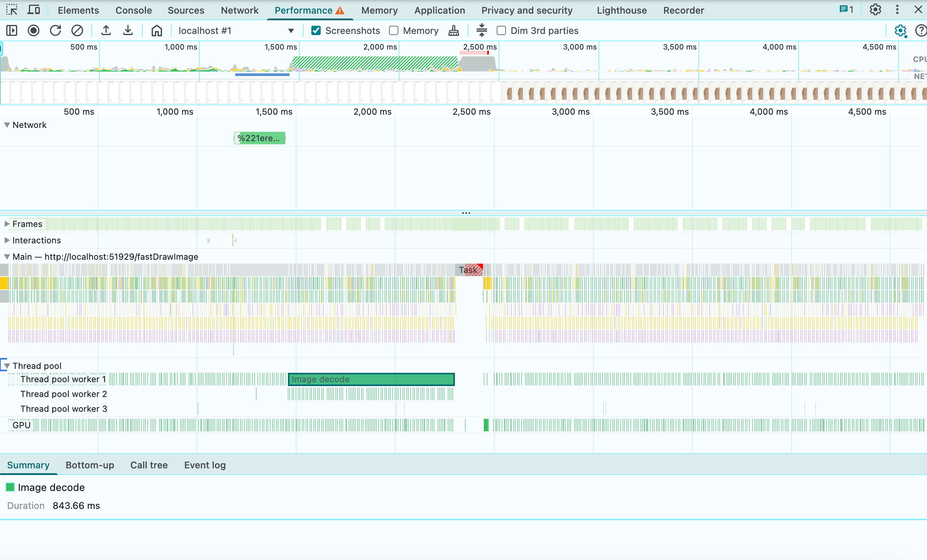Viewport: 927px width, 560px height.
Task: Download the current performance trace
Action: click(x=128, y=30)
